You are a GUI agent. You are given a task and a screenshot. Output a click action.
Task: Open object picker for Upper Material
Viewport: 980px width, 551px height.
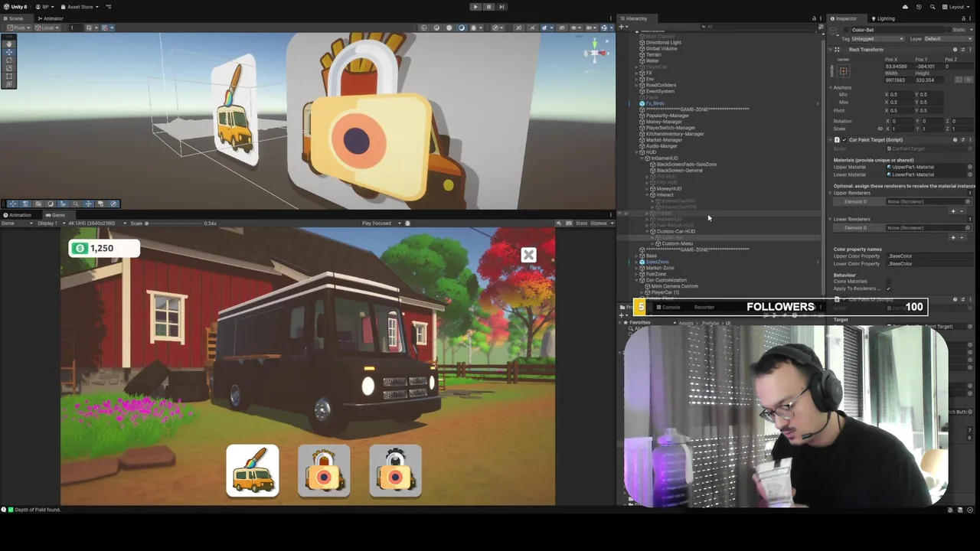pos(969,167)
